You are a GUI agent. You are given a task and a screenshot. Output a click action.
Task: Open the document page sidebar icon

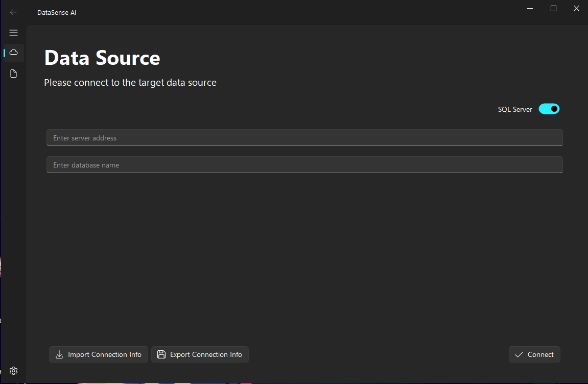[14, 74]
